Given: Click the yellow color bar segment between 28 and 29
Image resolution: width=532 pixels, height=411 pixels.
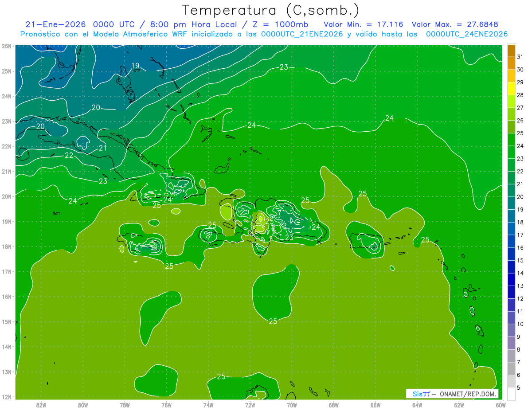Looking at the screenshot, I should tap(511, 89).
